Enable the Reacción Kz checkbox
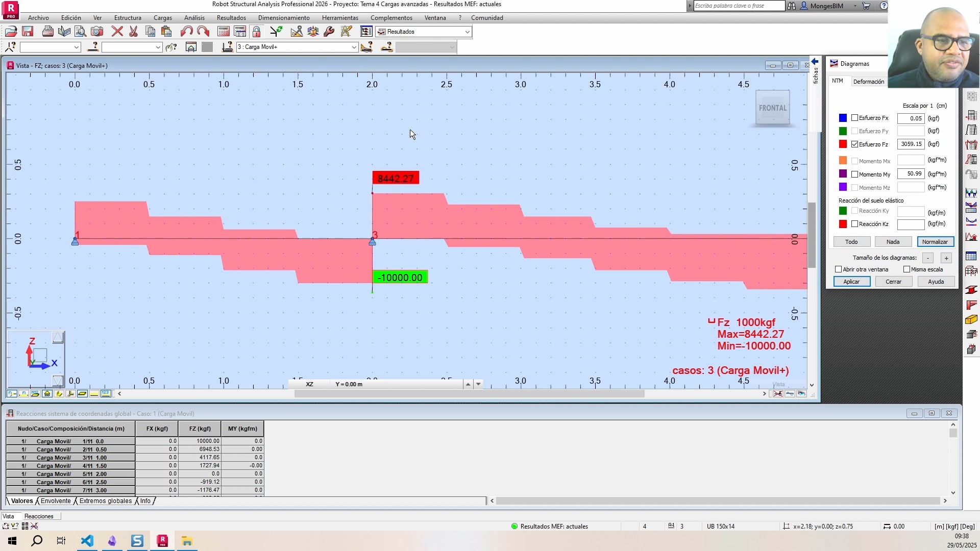 pyautogui.click(x=854, y=224)
